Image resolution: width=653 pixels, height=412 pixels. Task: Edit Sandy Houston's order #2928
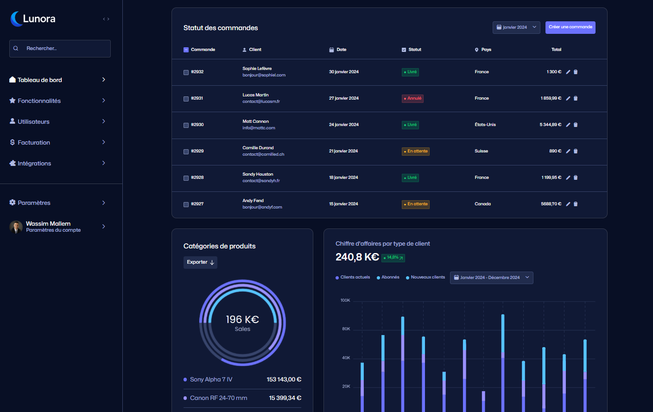pyautogui.click(x=568, y=178)
